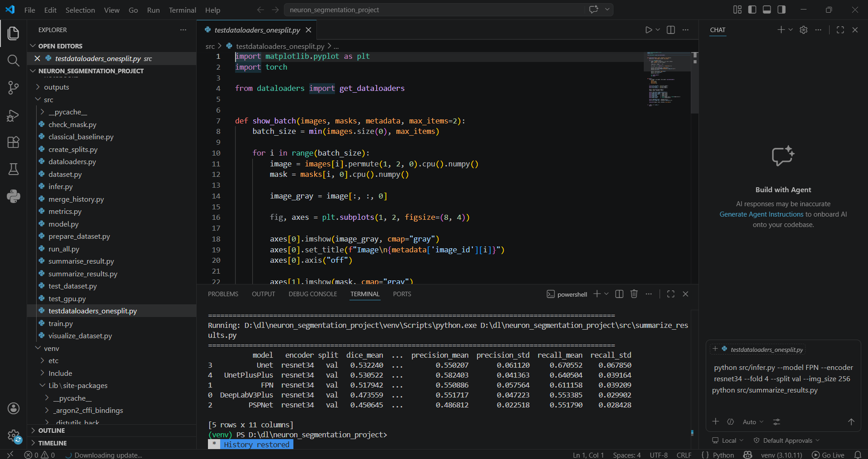
Task: Close the terminal panel
Action: coord(685,294)
